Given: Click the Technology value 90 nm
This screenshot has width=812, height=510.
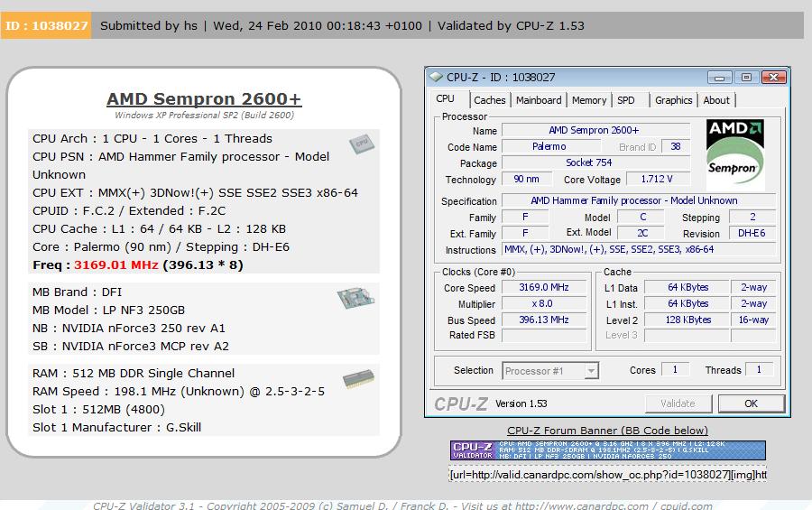Looking at the screenshot, I should (526, 180).
